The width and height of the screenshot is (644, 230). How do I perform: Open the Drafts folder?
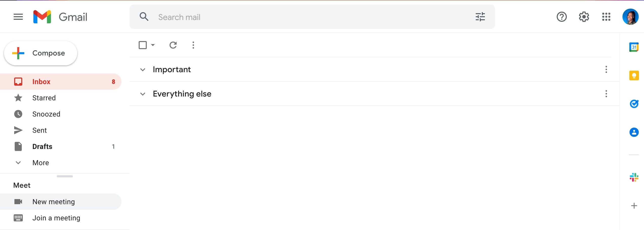(42, 146)
